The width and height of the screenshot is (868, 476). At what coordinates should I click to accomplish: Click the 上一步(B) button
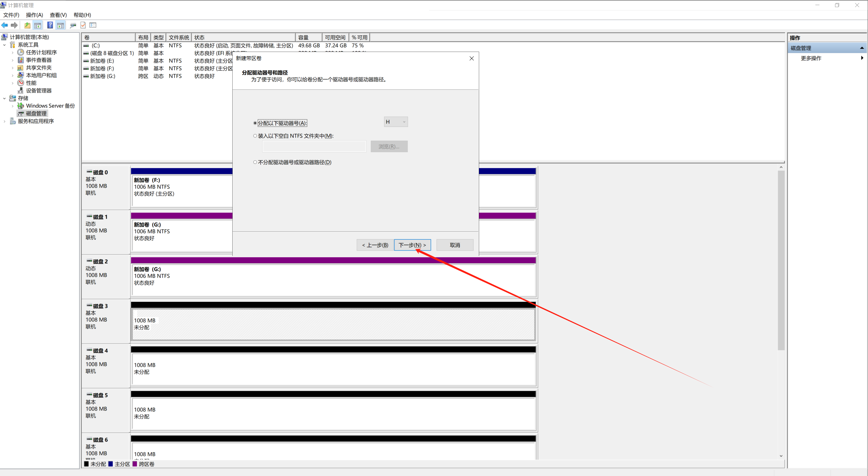click(x=375, y=245)
